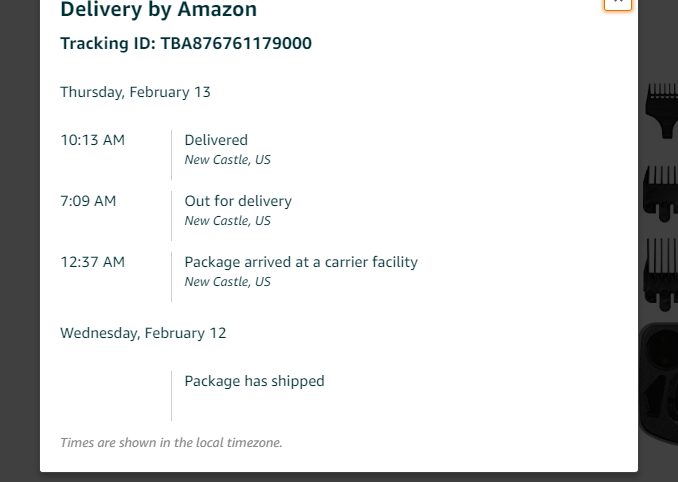
Task: Close the tracking popup with the X button
Action: click(618, 3)
